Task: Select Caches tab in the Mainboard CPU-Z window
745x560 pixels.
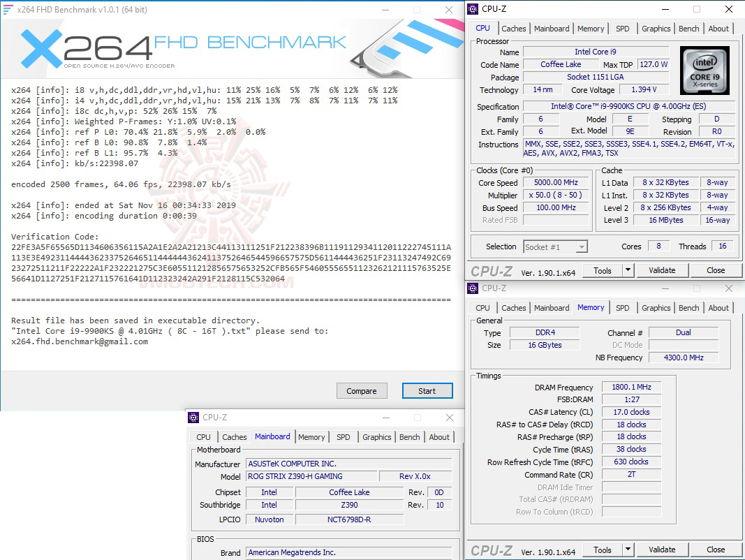Action: coord(234,437)
